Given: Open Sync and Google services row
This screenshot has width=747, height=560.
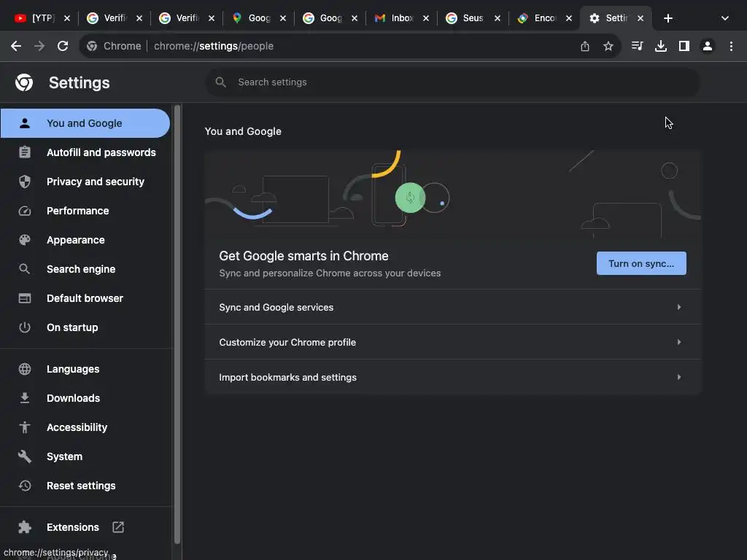Looking at the screenshot, I should (x=452, y=307).
